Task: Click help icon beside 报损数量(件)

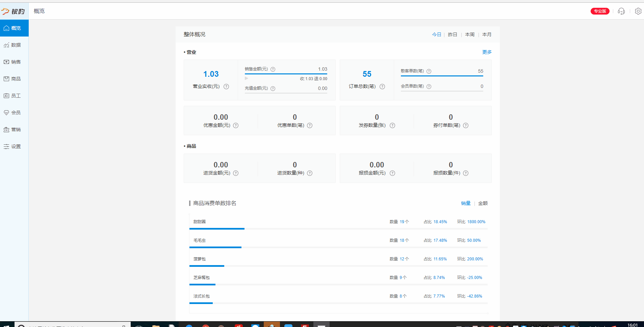Action: 466,173
